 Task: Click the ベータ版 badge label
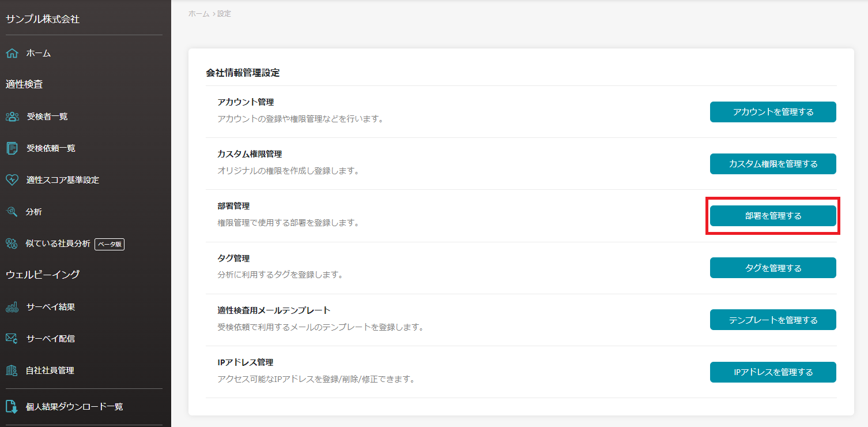point(110,244)
